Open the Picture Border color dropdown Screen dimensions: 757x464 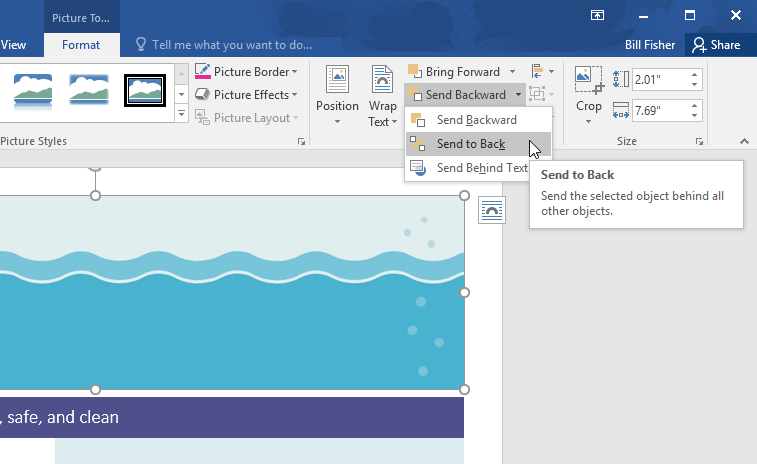coord(295,72)
